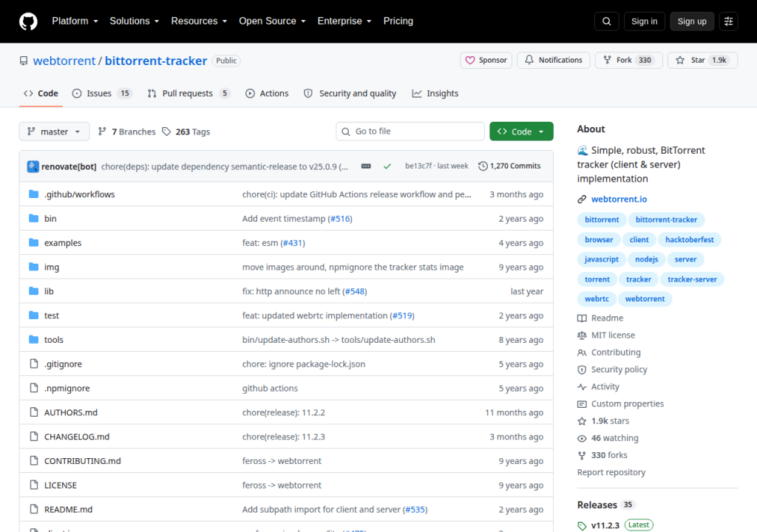
Task: Click the Readme book icon
Action: [x=582, y=318]
